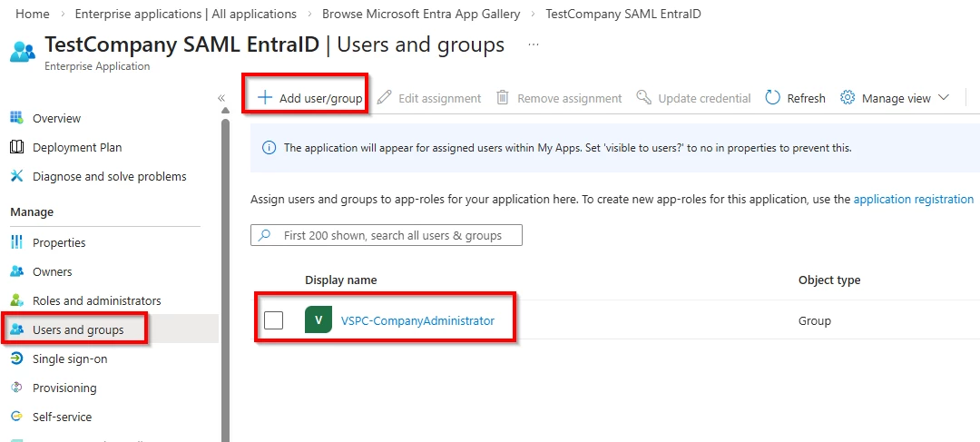Click the Owners people icon

pos(17,271)
